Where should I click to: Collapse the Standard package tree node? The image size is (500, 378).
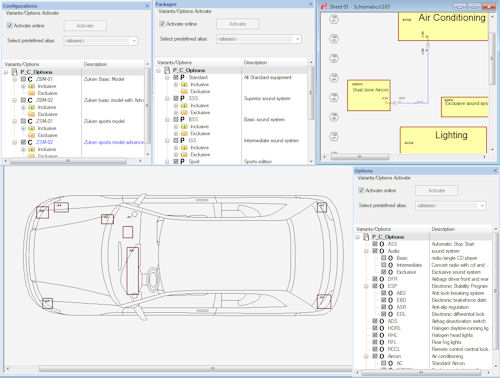click(167, 77)
